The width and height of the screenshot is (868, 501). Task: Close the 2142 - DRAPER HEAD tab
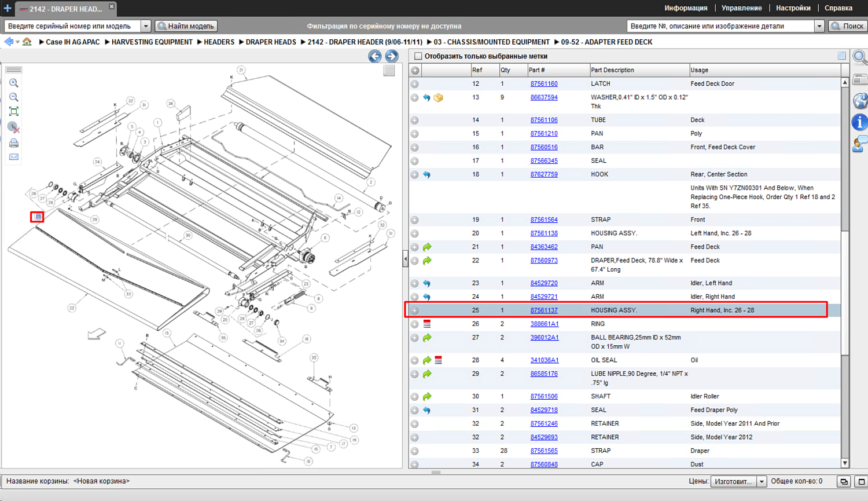pyautogui.click(x=112, y=6)
